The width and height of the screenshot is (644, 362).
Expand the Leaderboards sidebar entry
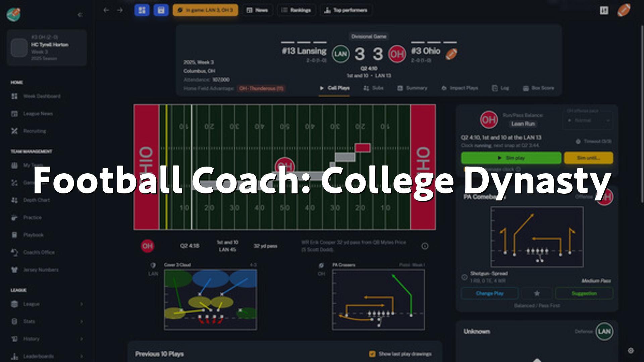coord(47,356)
